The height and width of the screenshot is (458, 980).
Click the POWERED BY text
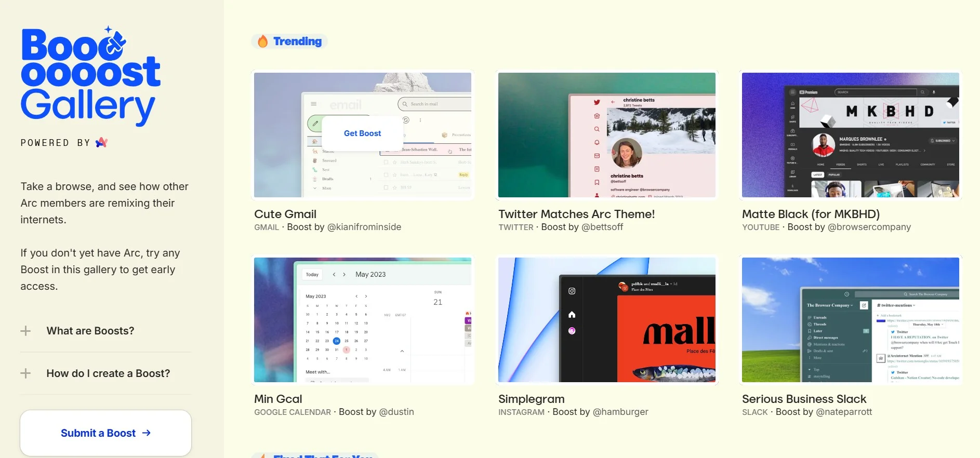55,143
